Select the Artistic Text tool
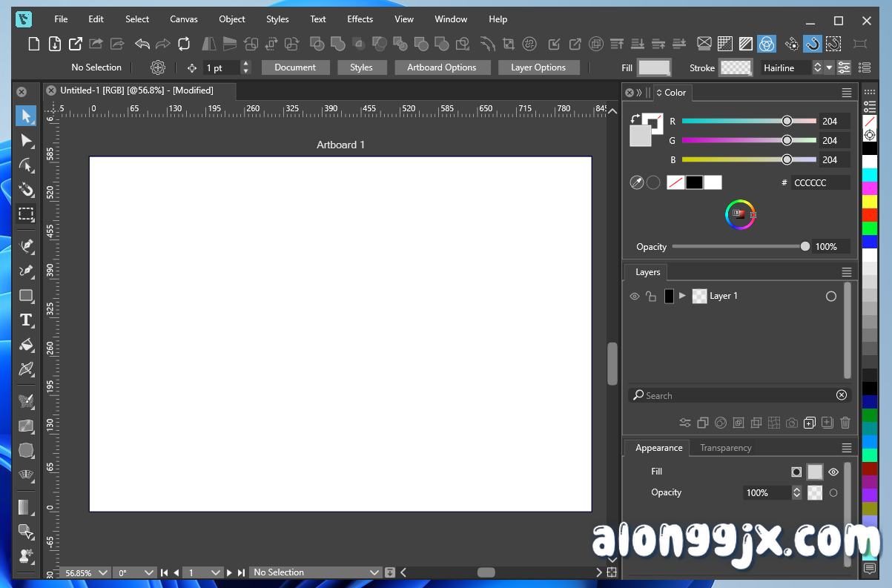 pos(26,320)
